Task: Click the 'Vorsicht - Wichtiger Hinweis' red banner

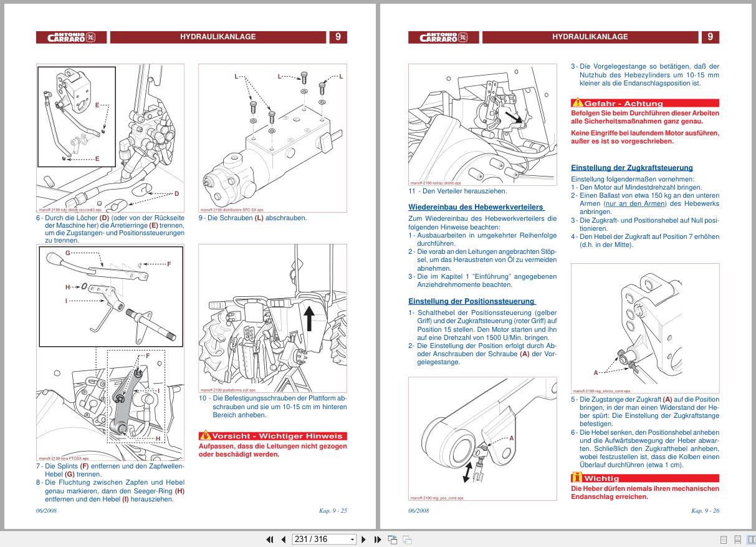Action: pos(272,436)
